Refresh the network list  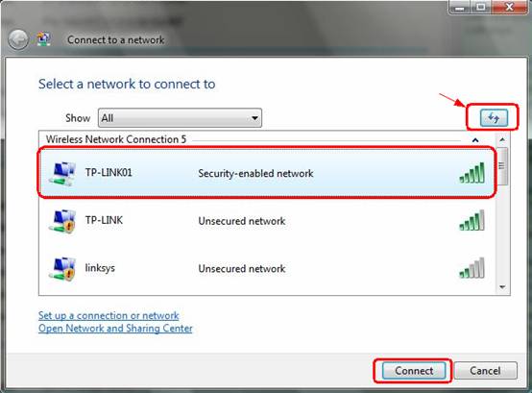click(494, 118)
